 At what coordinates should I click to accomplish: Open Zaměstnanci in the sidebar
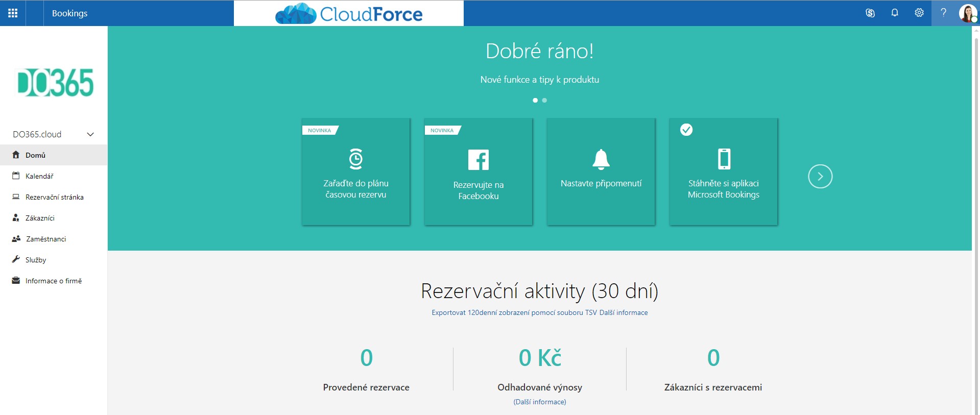[x=46, y=239]
